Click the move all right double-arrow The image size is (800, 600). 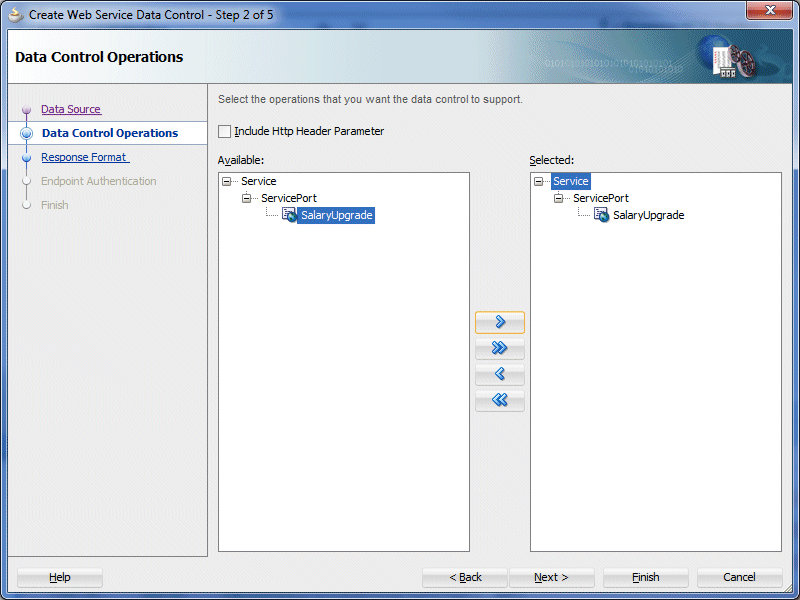pyautogui.click(x=499, y=348)
